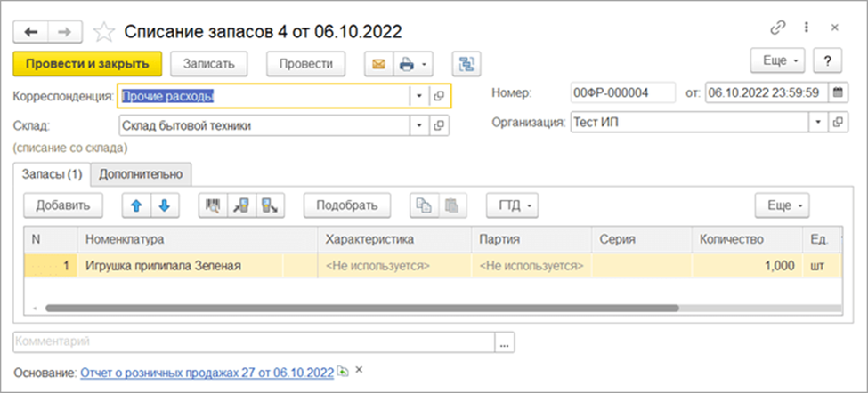Viewport: 868px width, 393px height.
Task: Open help with the question mark button
Action: (x=828, y=61)
